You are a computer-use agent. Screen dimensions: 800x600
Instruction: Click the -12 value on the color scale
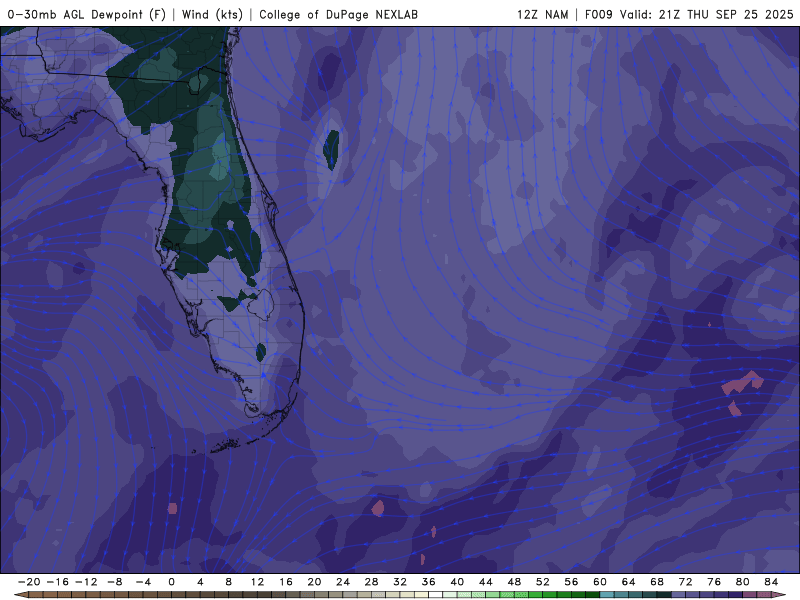86,582
